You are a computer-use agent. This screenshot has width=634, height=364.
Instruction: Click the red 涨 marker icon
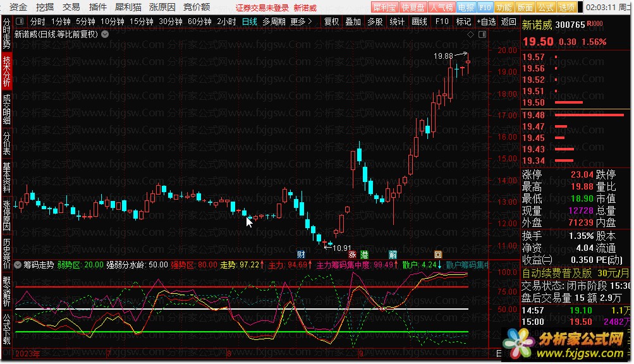point(353,255)
